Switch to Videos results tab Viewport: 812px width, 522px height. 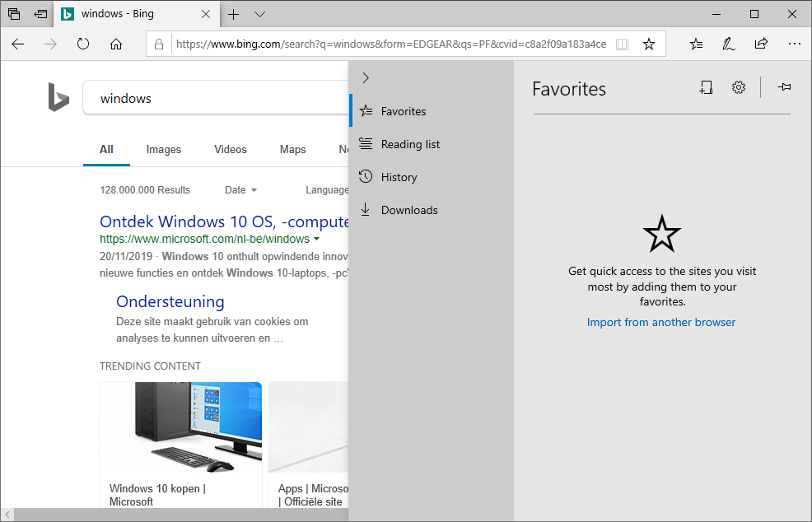click(231, 149)
